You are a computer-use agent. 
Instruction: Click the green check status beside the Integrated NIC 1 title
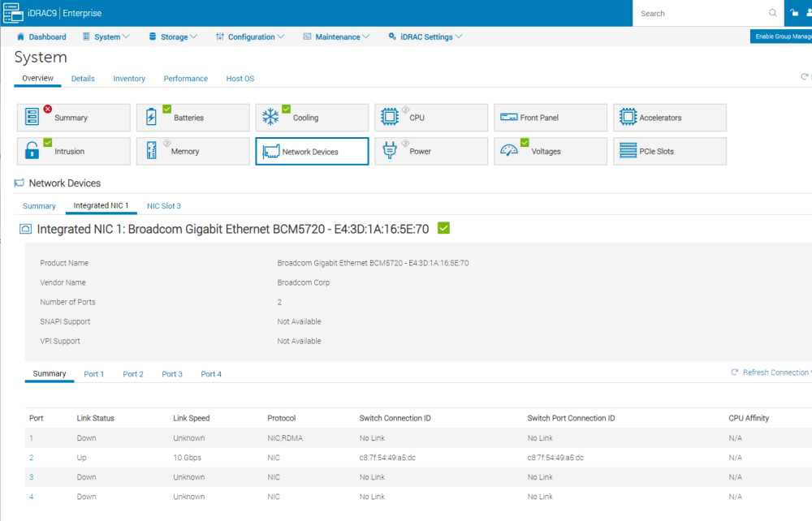tap(443, 228)
